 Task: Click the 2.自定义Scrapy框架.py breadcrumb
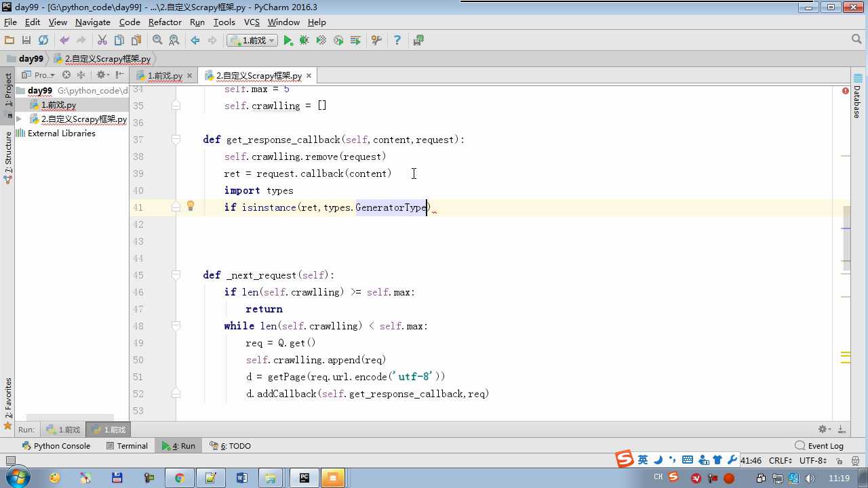[102, 59]
